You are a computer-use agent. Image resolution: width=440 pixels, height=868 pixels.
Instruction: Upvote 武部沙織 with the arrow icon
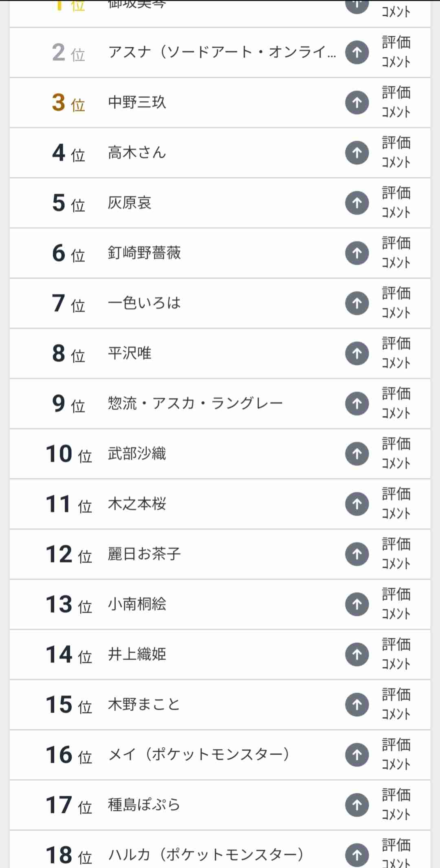pos(357,453)
